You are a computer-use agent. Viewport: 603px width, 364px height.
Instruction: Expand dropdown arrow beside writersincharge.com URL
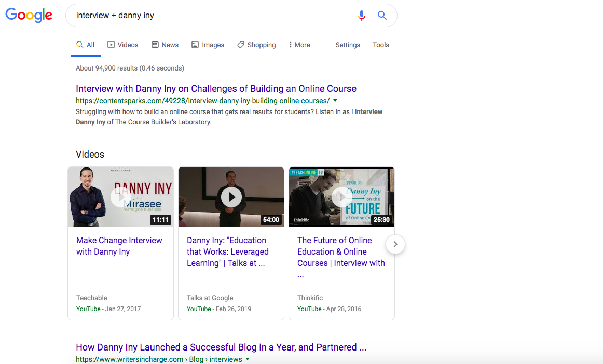pos(248,359)
